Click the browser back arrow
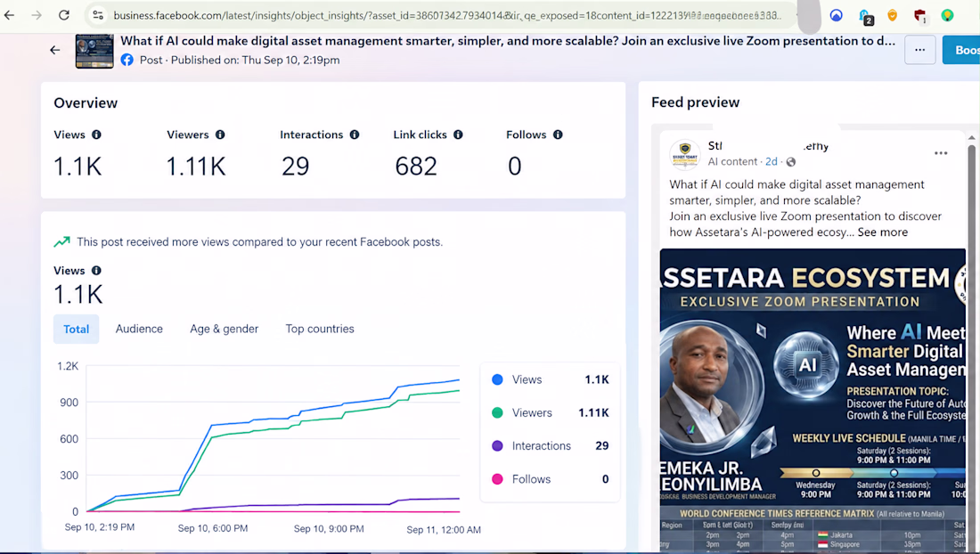This screenshot has width=980, height=554. pos(10,15)
